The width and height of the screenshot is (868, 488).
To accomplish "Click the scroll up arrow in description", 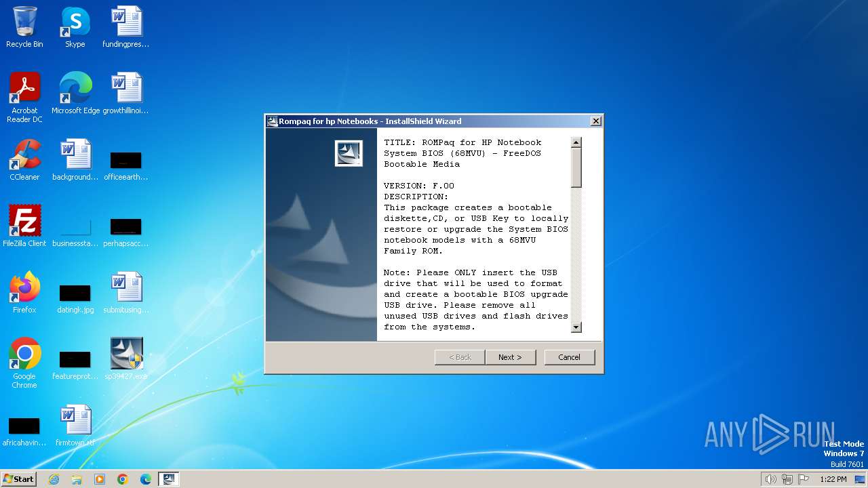I will [x=576, y=142].
